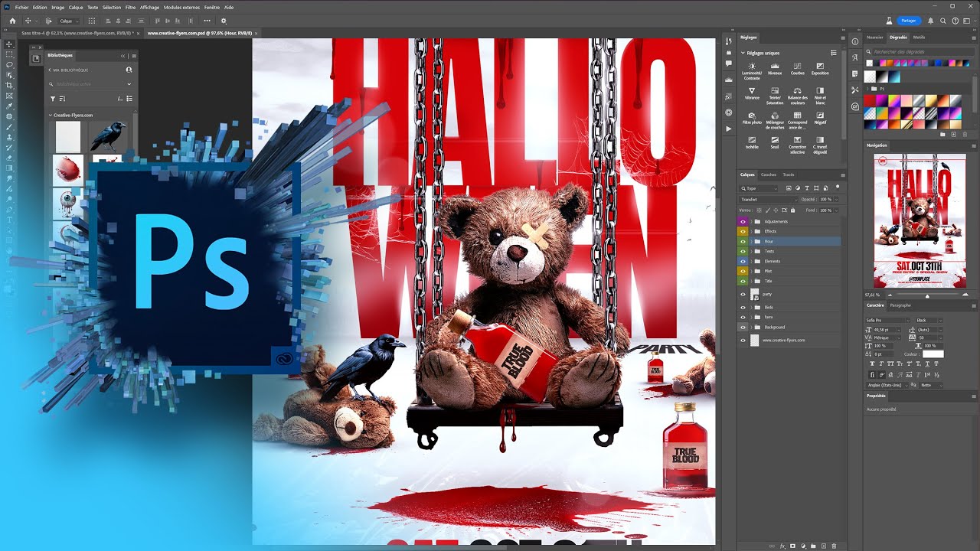Add an Exposition adjustment
Image resolution: width=980 pixels, height=551 pixels.
tap(820, 70)
